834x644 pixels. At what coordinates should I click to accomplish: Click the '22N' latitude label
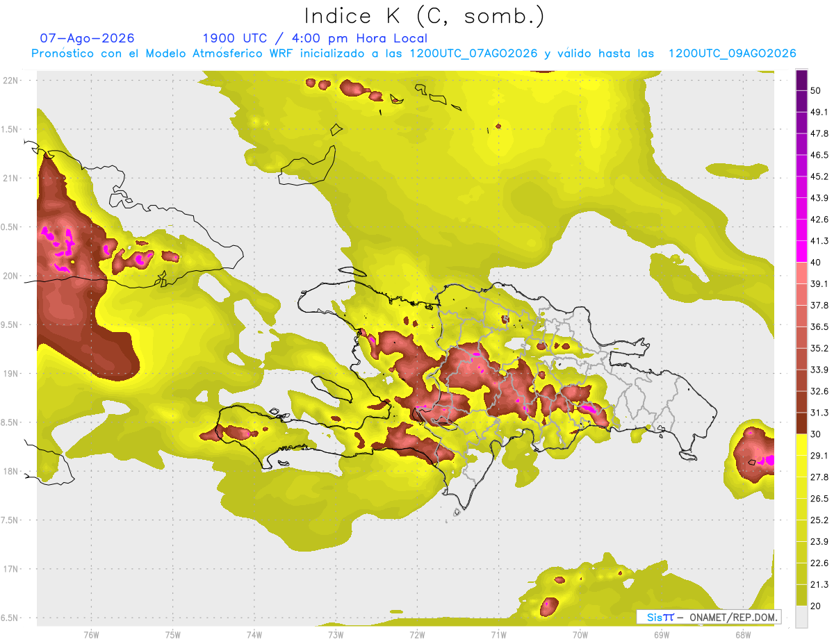click(x=11, y=80)
